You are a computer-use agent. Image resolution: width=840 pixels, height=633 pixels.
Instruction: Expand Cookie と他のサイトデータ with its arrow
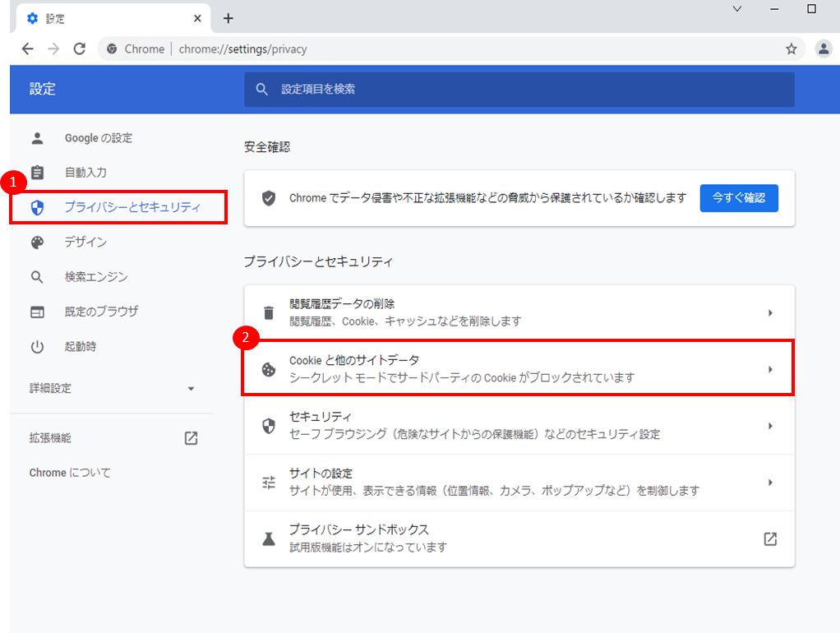(x=770, y=369)
